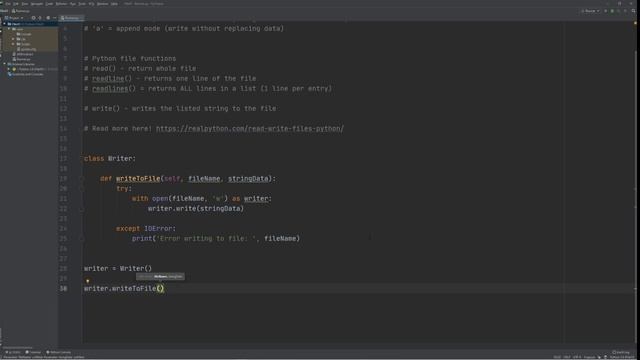Expand the Scripts folder
640x360 pixels.
point(13,44)
